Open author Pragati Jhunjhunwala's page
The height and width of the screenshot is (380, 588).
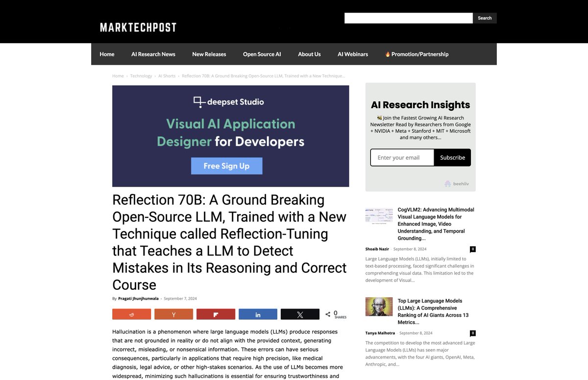click(138, 299)
